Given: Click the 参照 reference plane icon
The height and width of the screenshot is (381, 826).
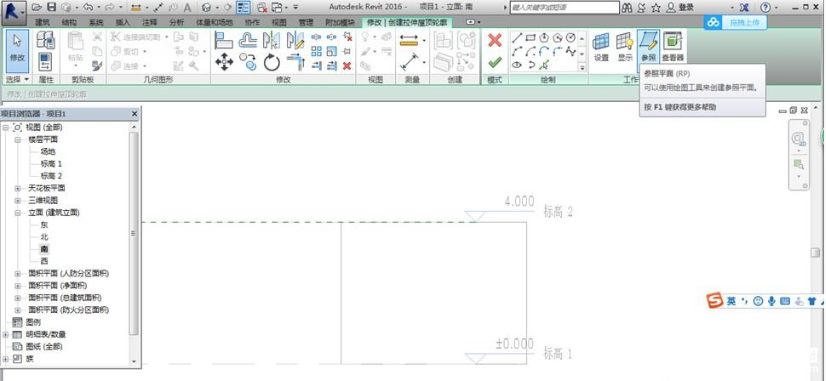Looking at the screenshot, I should point(648,46).
